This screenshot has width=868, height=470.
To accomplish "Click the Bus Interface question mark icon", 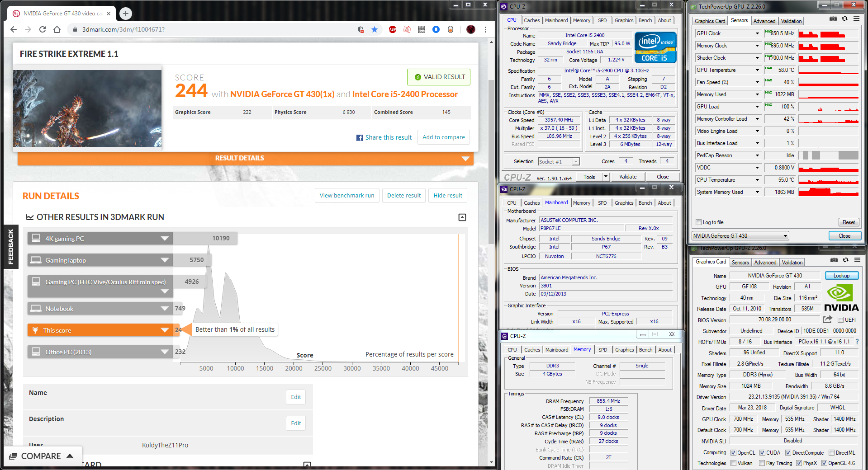I will click(x=857, y=342).
